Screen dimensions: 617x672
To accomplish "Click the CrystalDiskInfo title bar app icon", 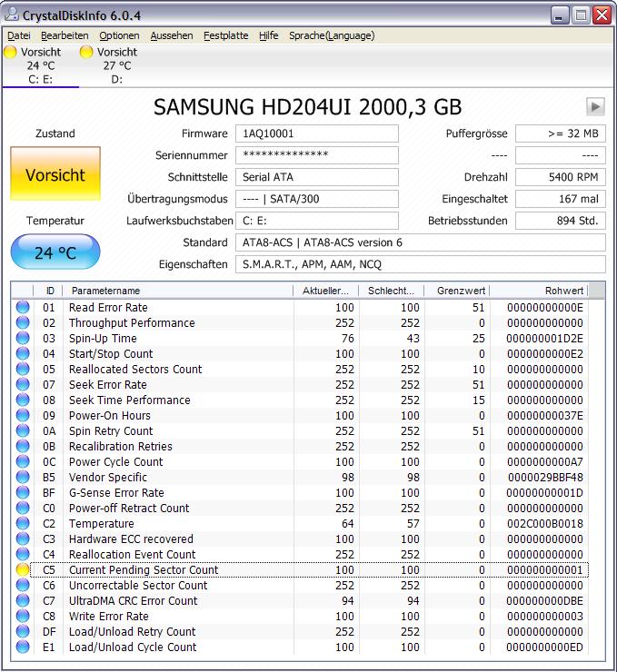I will pyautogui.click(x=11, y=15).
